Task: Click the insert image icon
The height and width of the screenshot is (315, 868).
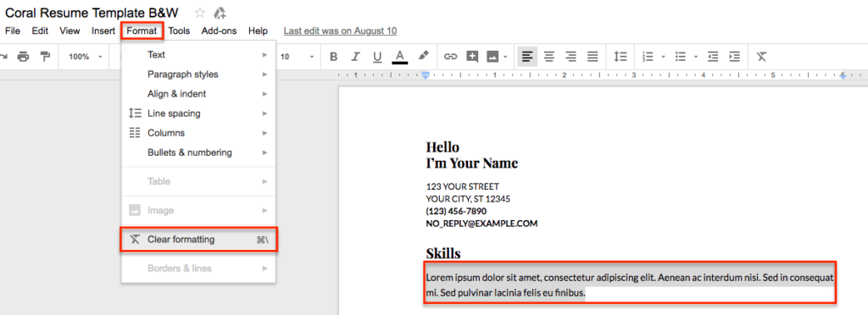Action: [x=492, y=57]
